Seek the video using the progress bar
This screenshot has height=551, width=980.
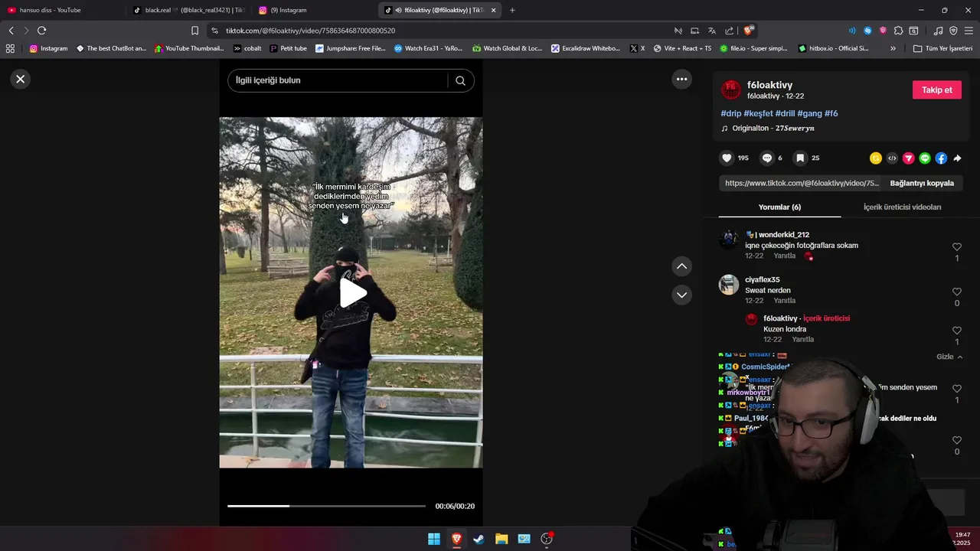click(x=326, y=506)
